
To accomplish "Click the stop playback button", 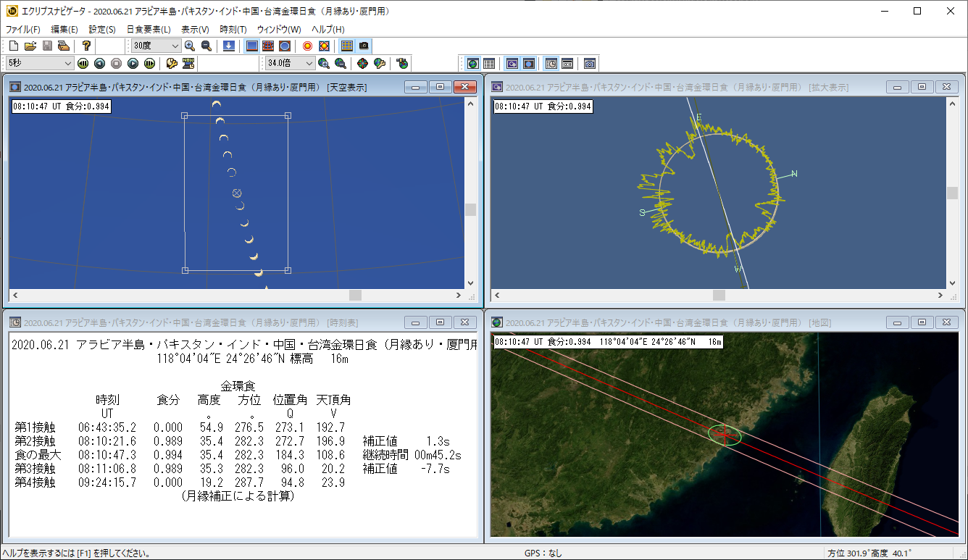I will click(x=116, y=64).
